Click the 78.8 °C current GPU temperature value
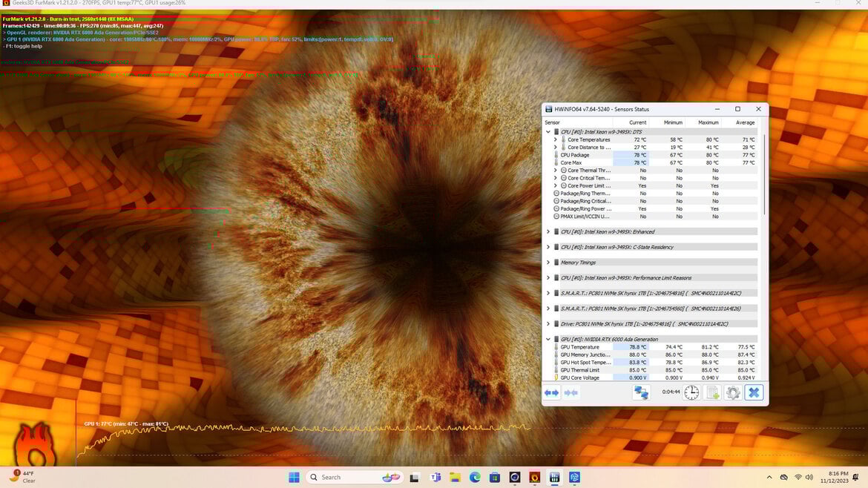Viewport: 868px width, 488px height. tap(638, 348)
